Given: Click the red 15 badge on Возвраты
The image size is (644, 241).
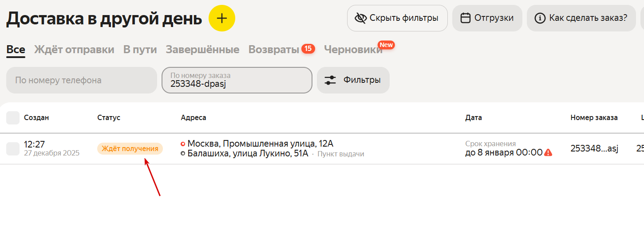Looking at the screenshot, I should click(x=308, y=49).
